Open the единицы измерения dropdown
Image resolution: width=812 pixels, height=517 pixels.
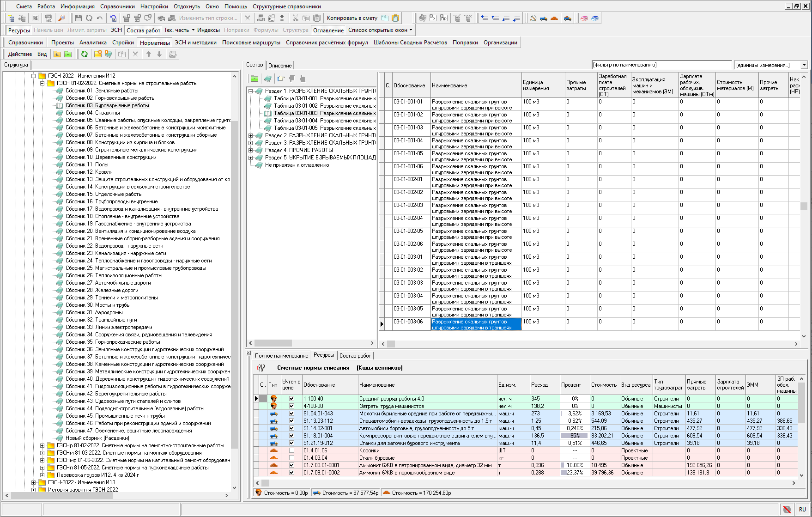click(x=804, y=65)
